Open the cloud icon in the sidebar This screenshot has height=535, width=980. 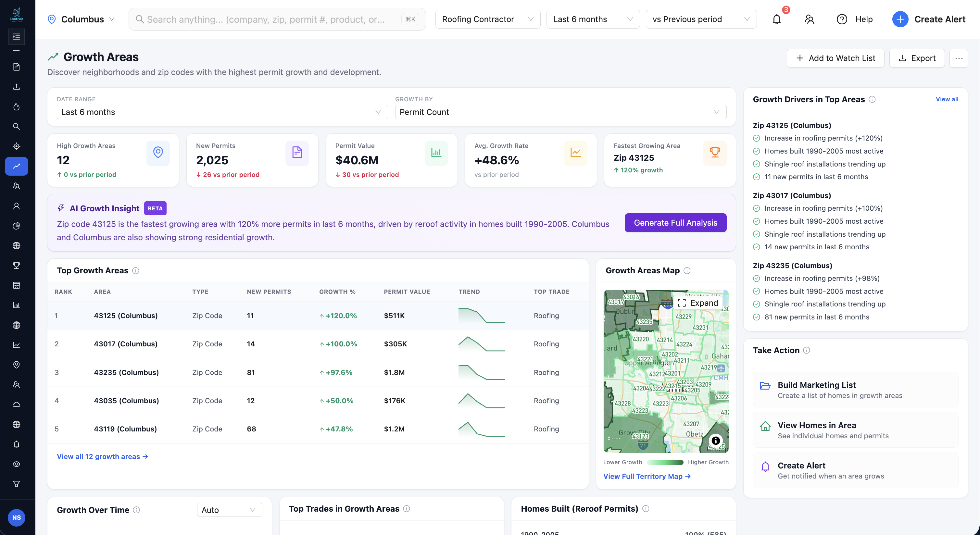[x=16, y=404]
